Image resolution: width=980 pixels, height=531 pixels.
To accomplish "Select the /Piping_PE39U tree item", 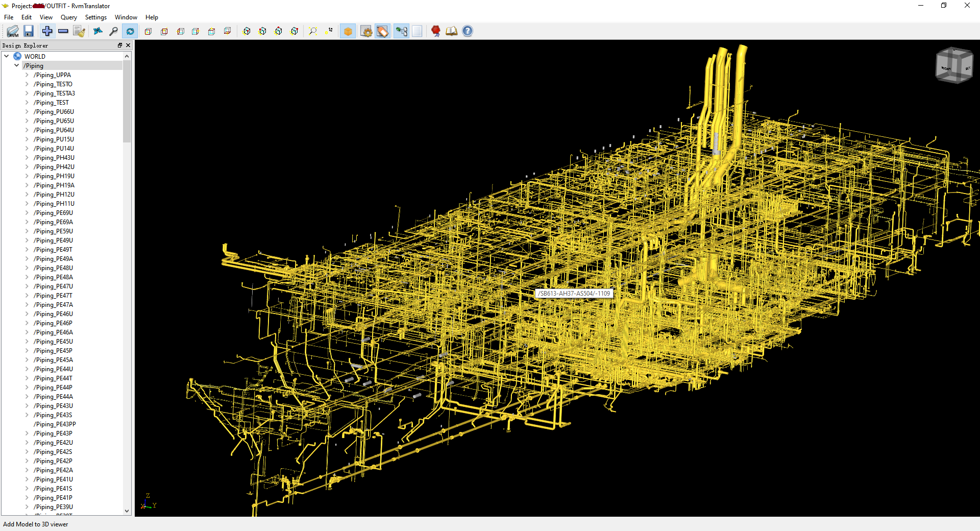I will 53,507.
